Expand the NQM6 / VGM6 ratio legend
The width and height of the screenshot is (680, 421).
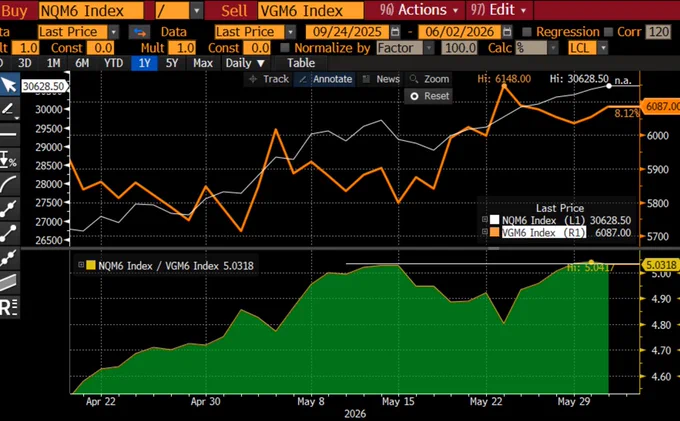(81, 264)
